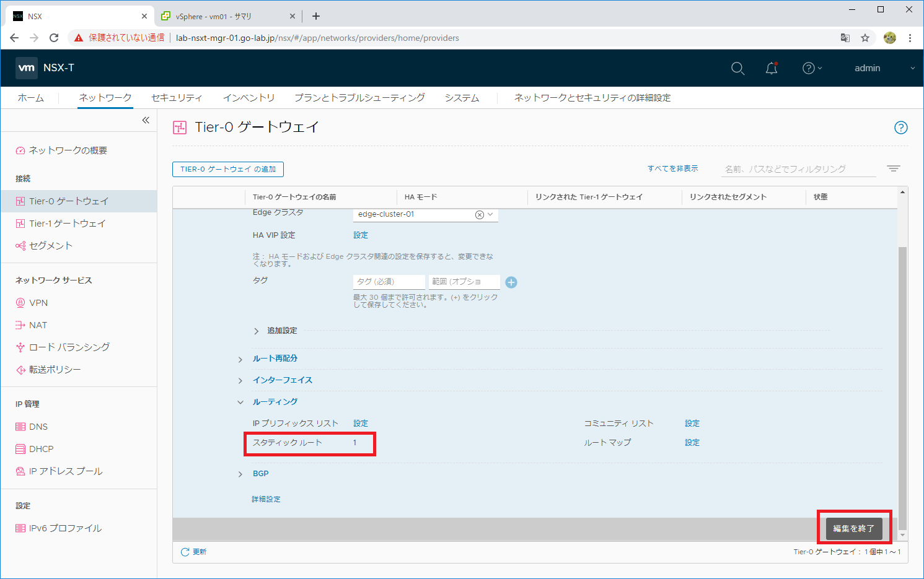Click IP プリフィックス リスト 設定 link

pos(361,424)
